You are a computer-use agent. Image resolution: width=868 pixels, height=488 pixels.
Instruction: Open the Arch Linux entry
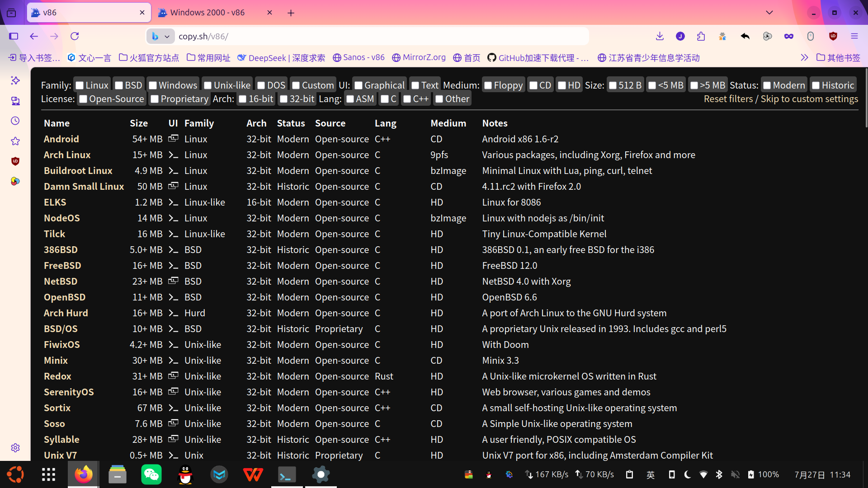coord(67,155)
